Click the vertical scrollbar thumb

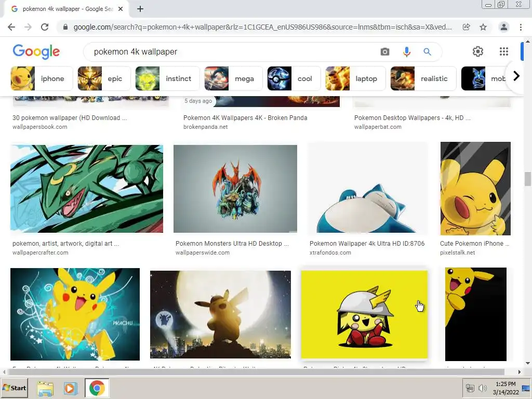528,179
